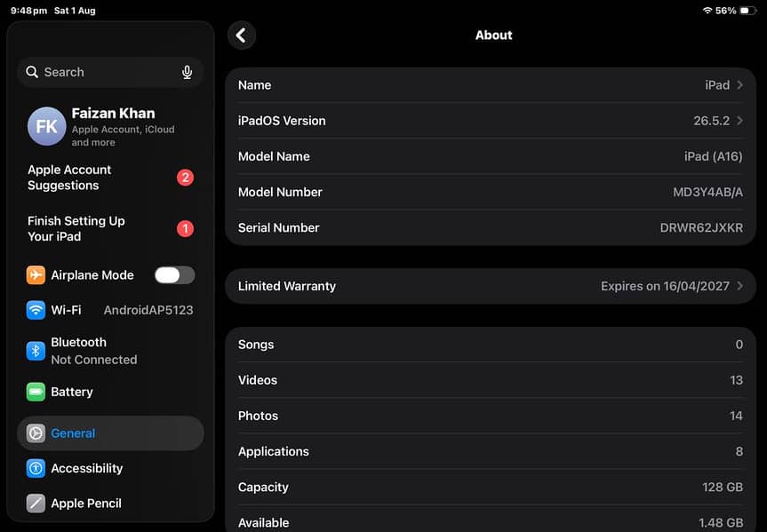Tap the Wi-Fi settings icon
The height and width of the screenshot is (532, 767).
pos(36,310)
